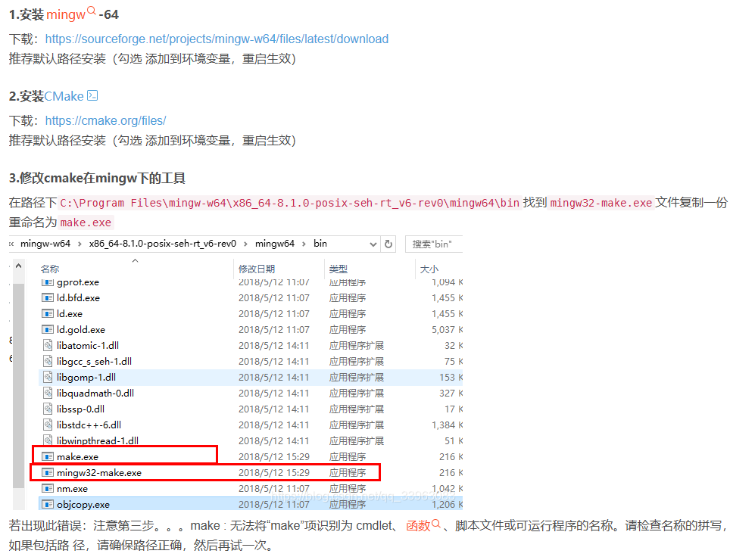The height and width of the screenshot is (560, 730).
Task: Select the mingw-w64 breadcrumb segment
Action: click(45, 244)
